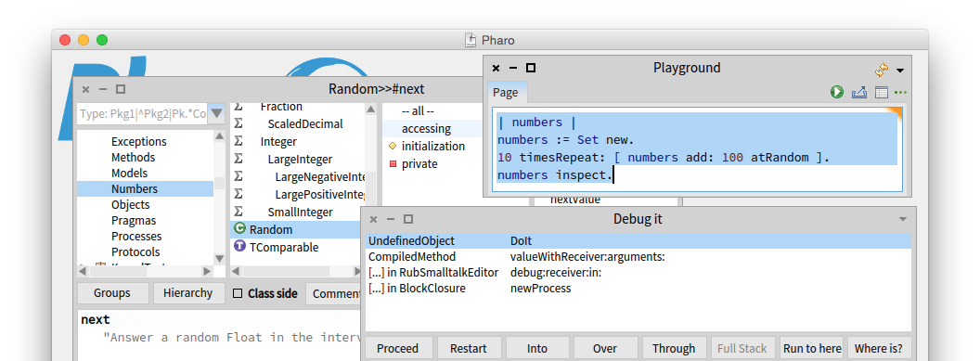
Task: Select the '-- all --' protocol
Action: (433, 111)
